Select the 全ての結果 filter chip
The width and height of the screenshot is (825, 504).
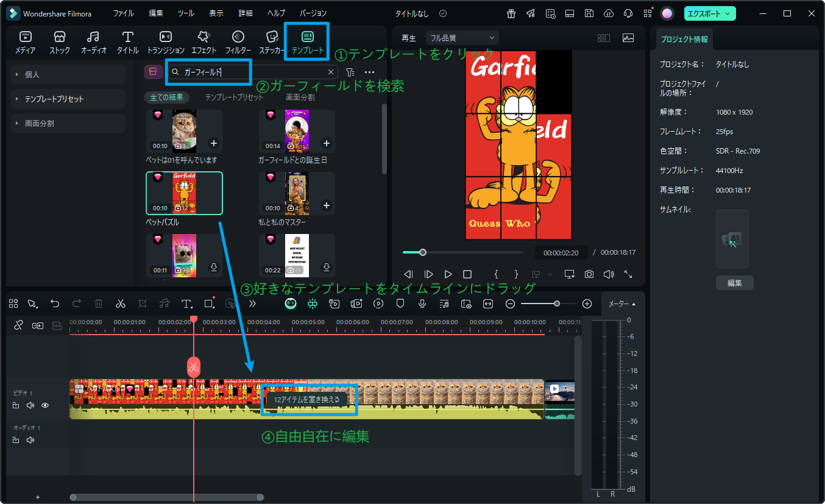tap(166, 98)
